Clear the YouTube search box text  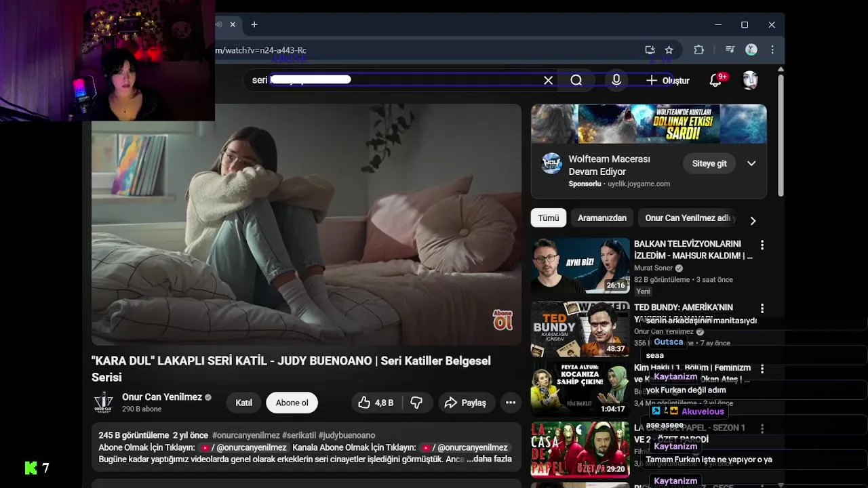(x=548, y=80)
